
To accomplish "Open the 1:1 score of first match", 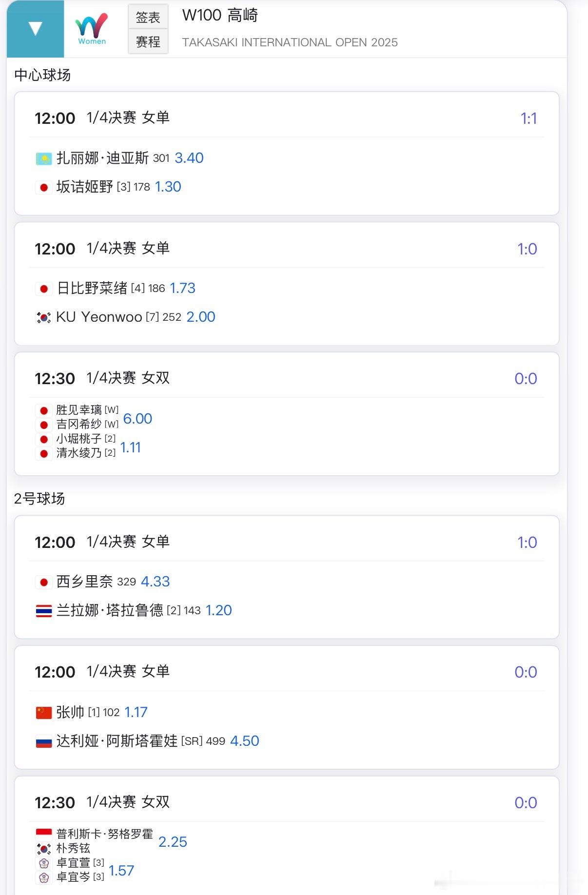I will (529, 118).
